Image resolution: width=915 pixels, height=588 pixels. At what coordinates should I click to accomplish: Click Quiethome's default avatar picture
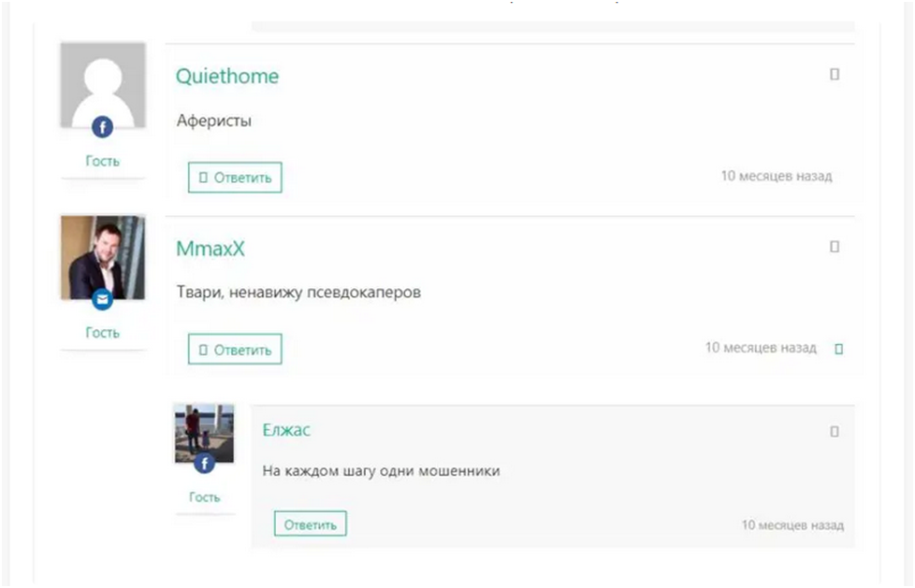(103, 84)
